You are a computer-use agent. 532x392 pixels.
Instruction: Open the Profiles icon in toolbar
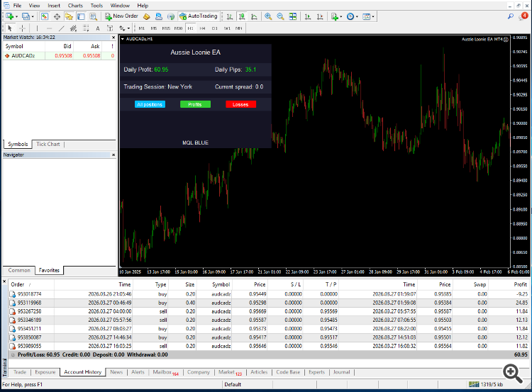click(x=26, y=16)
